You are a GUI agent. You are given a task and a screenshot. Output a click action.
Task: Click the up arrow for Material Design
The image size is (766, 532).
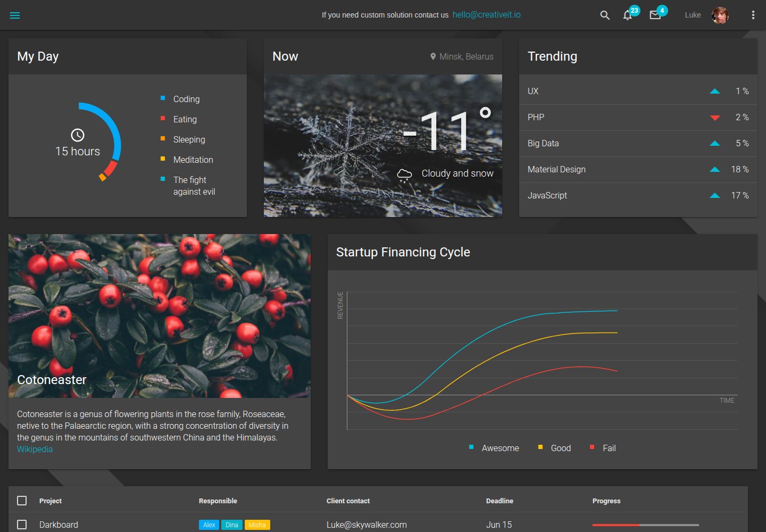click(x=715, y=170)
